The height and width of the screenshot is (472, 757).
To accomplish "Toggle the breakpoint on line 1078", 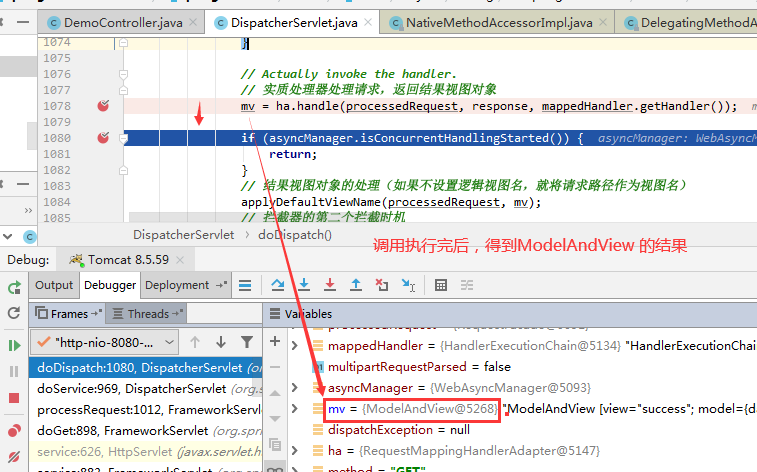I will [103, 106].
